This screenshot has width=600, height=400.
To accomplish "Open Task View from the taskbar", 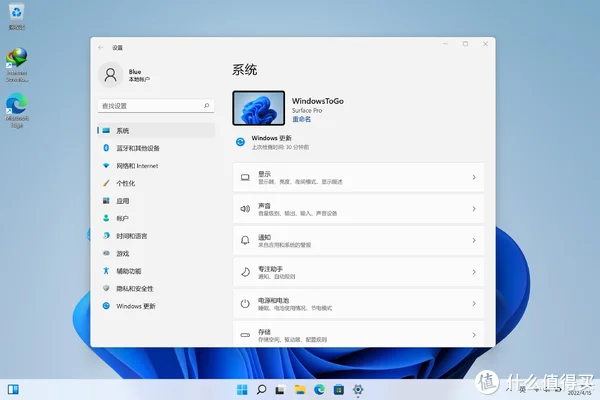I will coord(280,390).
